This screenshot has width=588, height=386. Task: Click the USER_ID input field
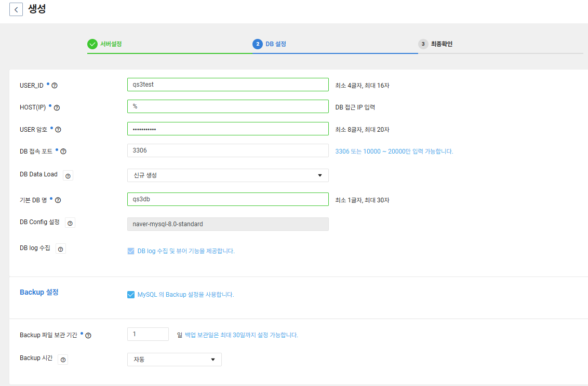click(x=228, y=85)
